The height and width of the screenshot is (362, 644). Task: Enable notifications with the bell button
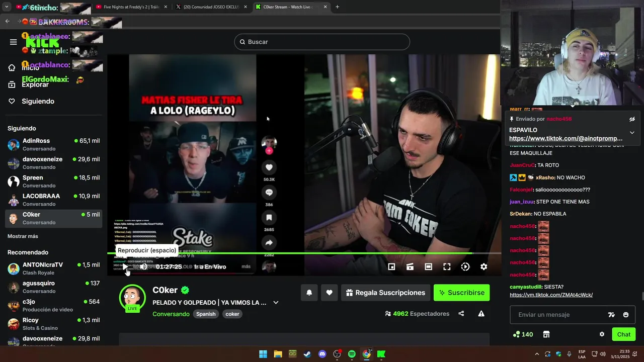pyautogui.click(x=309, y=293)
